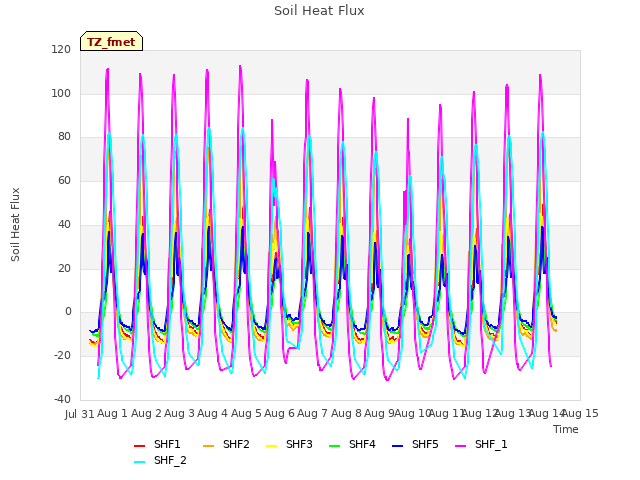
Task: Click the blue SHF5 legend swatch
Action: tap(397, 446)
